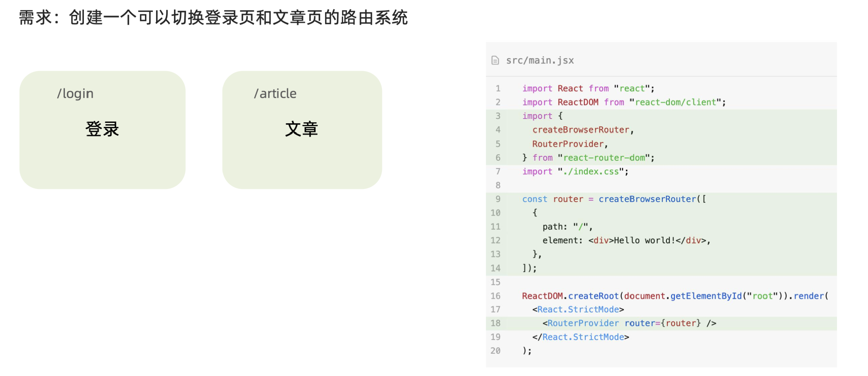The height and width of the screenshot is (376, 868).
Task: Click the 登录 label text
Action: (x=102, y=129)
